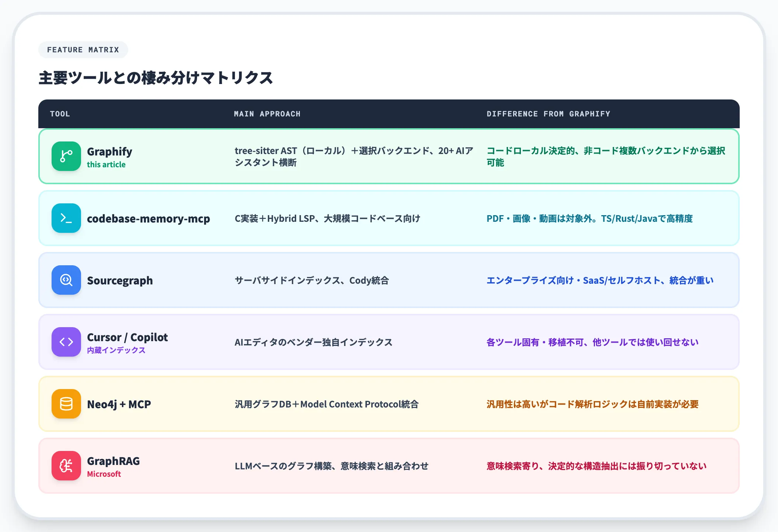Click the 汎用グラフDB+Model Context Protocol統合 text
778x532 pixels.
327,404
